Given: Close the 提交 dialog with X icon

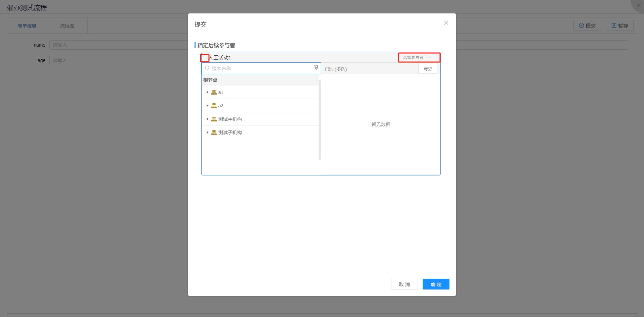Looking at the screenshot, I should click(x=446, y=23).
